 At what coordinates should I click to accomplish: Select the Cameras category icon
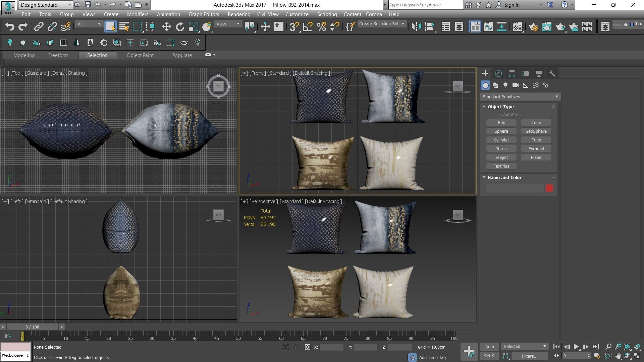516,85
